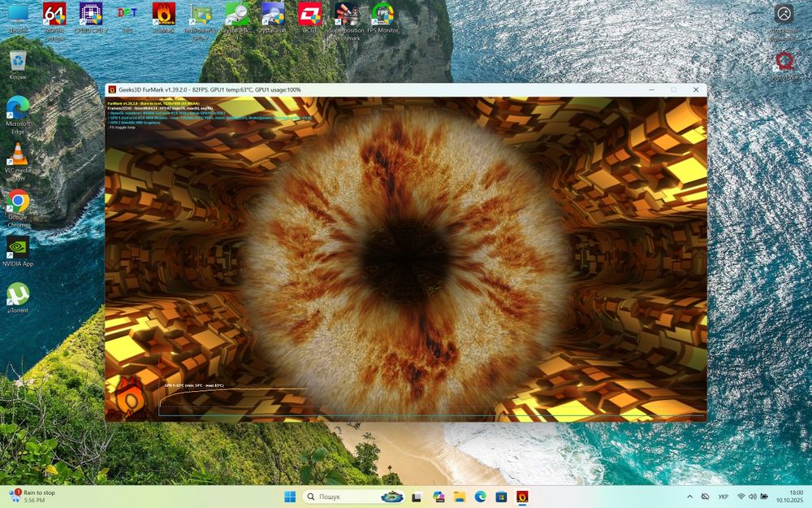Click the Windows Spotlight picture info desktop icon
The height and width of the screenshot is (508, 812).
tap(784, 21)
